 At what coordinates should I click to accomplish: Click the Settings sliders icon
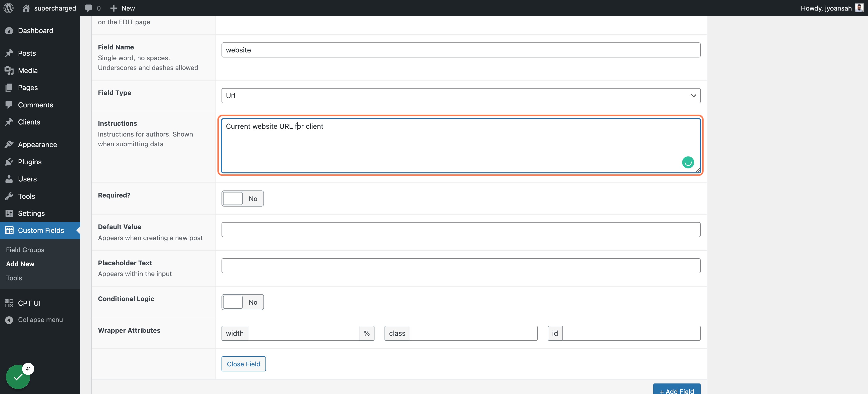[x=9, y=213]
